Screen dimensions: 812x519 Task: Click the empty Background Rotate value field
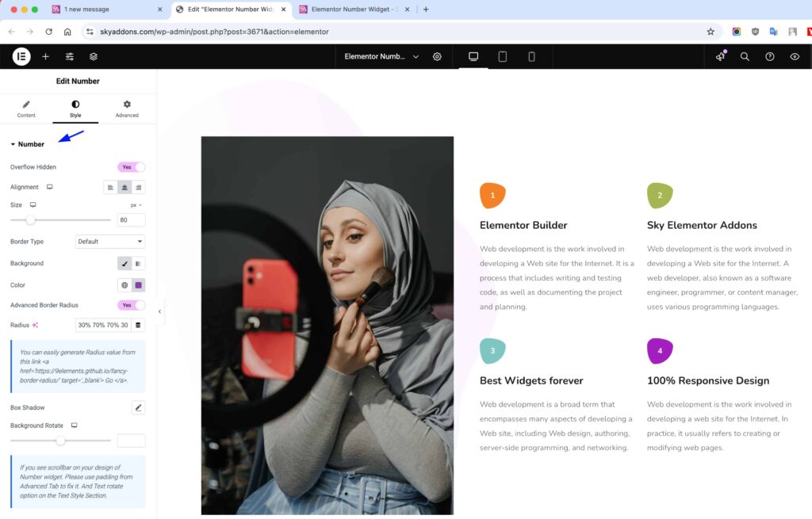pos(131,441)
